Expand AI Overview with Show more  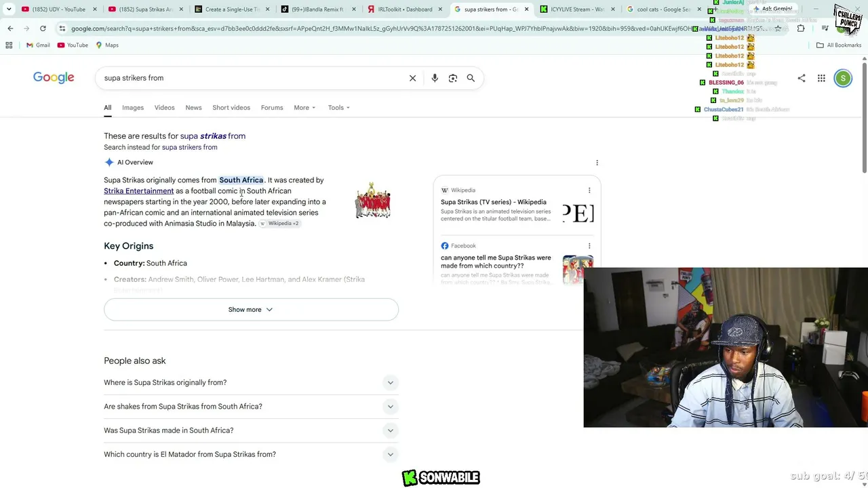click(251, 310)
